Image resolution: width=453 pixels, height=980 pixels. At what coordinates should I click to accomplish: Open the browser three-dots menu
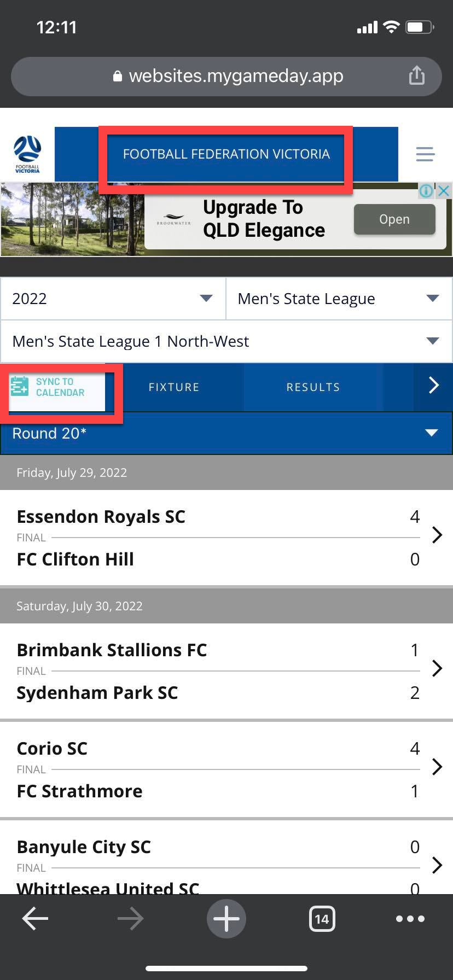pos(410,919)
